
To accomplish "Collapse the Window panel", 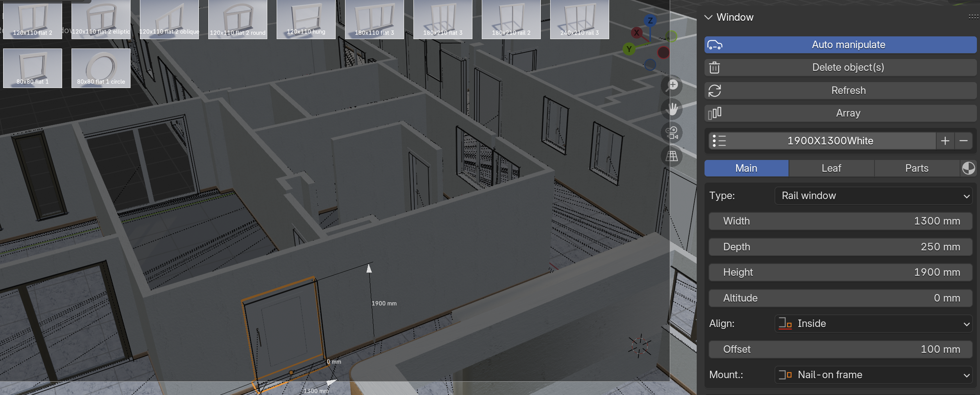I will 708,17.
